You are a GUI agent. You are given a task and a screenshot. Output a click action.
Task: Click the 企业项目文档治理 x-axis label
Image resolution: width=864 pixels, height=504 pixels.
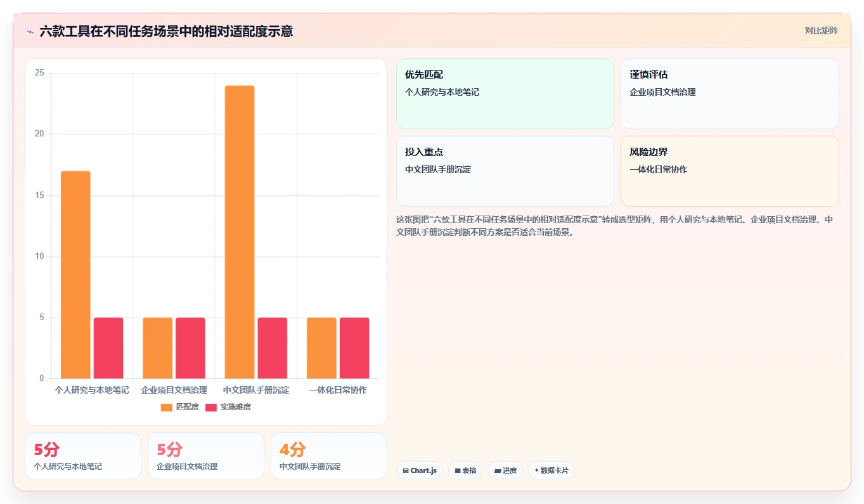(174, 390)
